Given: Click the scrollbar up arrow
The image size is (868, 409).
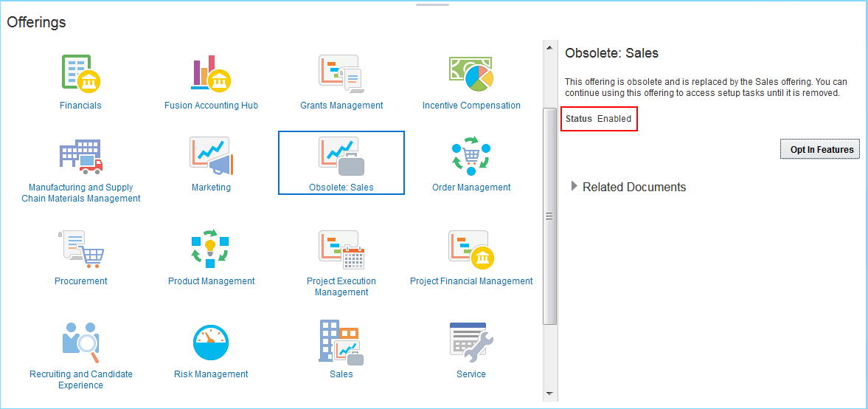Looking at the screenshot, I should (x=549, y=48).
